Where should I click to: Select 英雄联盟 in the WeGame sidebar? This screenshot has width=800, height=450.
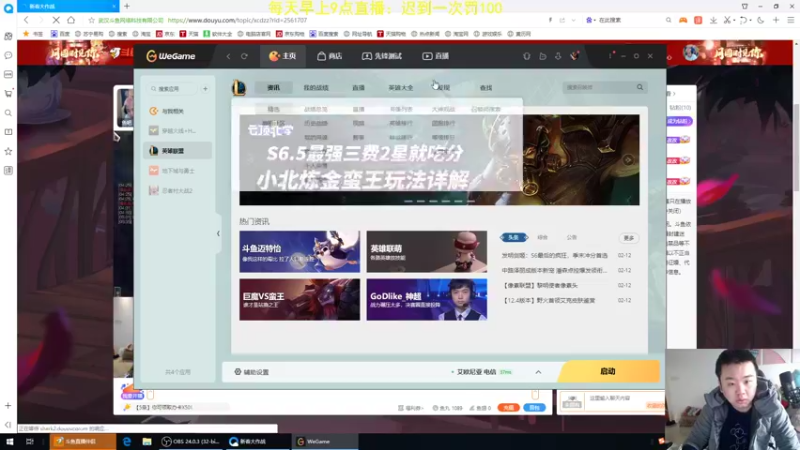[178, 151]
